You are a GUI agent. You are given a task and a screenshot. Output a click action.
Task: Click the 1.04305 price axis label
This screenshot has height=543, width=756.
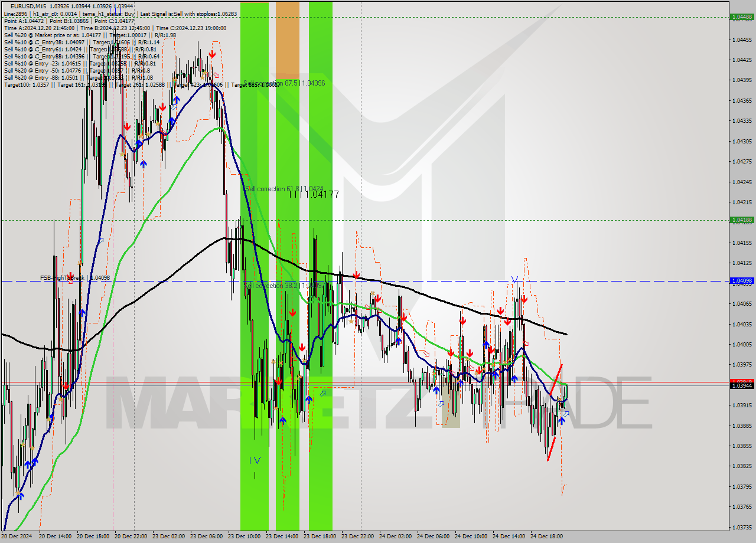tap(742, 141)
